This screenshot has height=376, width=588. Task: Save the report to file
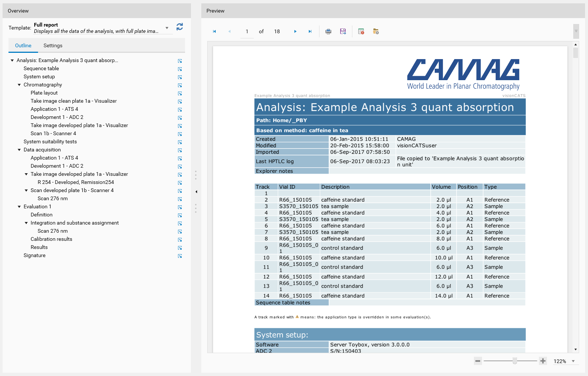(x=343, y=31)
